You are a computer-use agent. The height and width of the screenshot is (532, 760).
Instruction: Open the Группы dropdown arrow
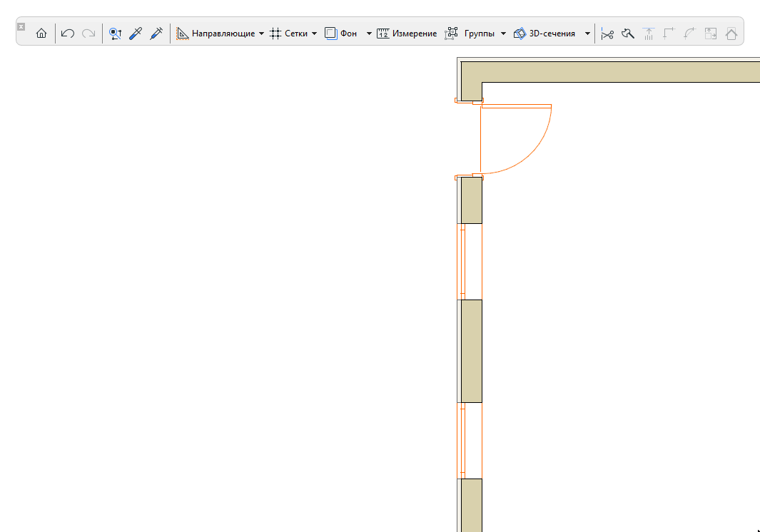pyautogui.click(x=503, y=33)
